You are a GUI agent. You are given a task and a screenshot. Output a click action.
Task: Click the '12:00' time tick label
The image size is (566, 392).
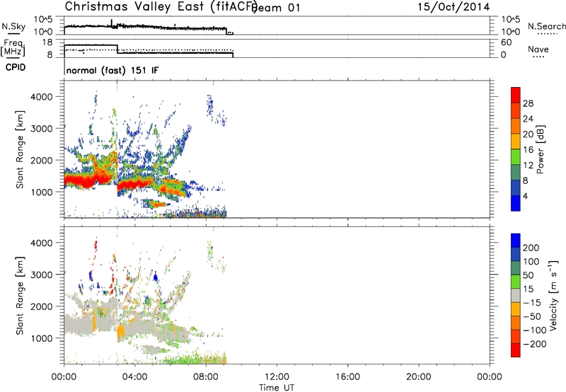coord(277,377)
